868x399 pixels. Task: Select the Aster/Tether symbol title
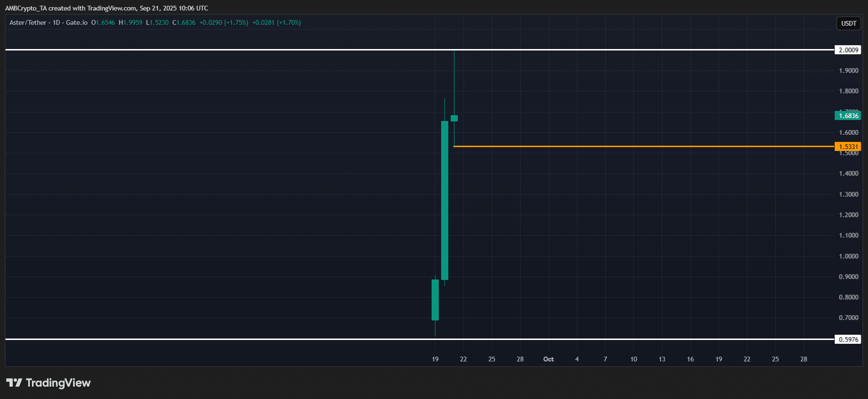point(28,22)
